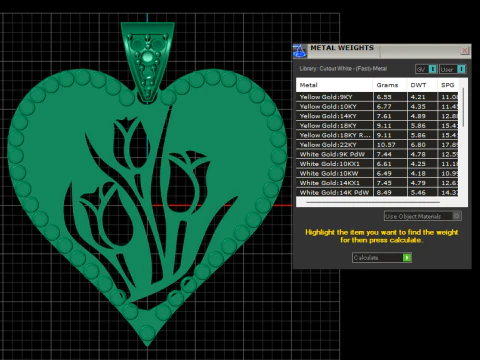Click the 7.61 grams cell
Screen dimensions: 480x360
point(390,116)
